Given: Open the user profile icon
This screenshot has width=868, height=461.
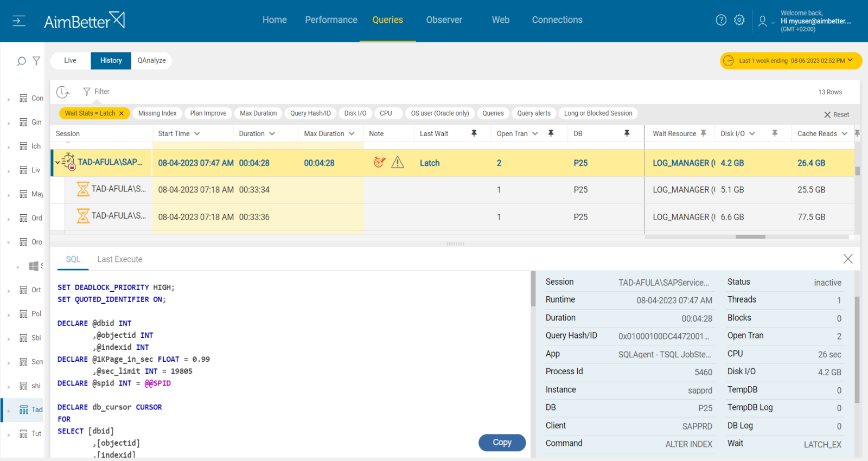Looking at the screenshot, I should (x=762, y=21).
